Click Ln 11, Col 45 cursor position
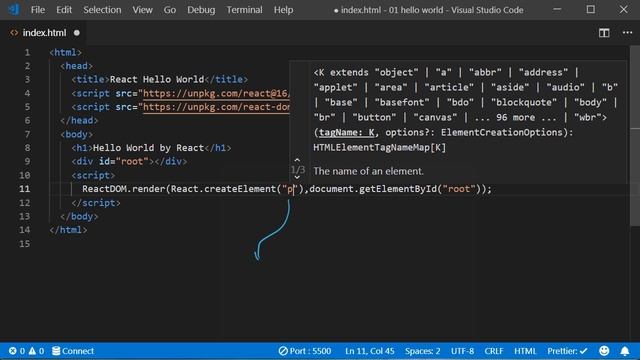 click(x=370, y=351)
